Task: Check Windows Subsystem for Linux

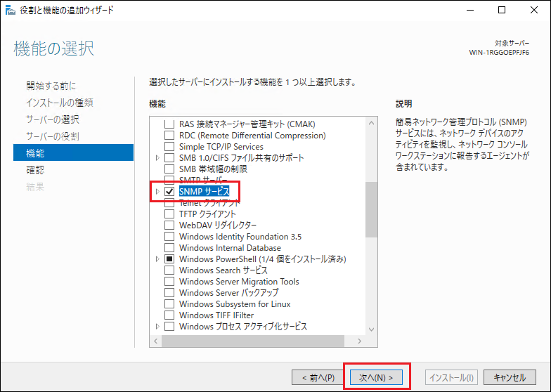Action: (169, 304)
